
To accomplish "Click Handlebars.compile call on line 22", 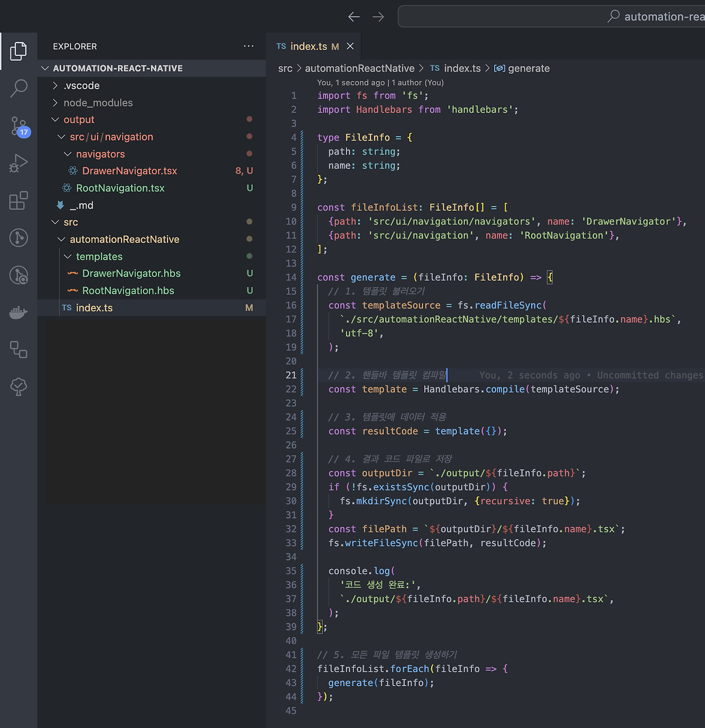I will pyautogui.click(x=474, y=389).
